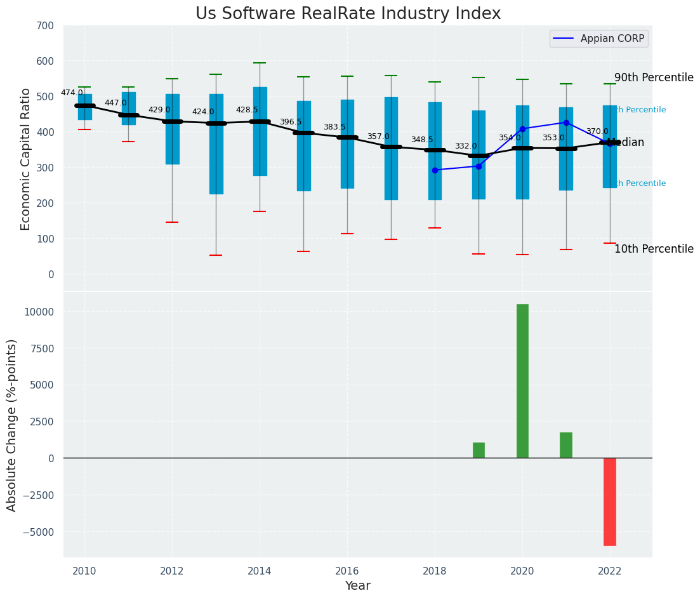
Task: Click the Appian CORP legend entry
Action: pos(599,39)
